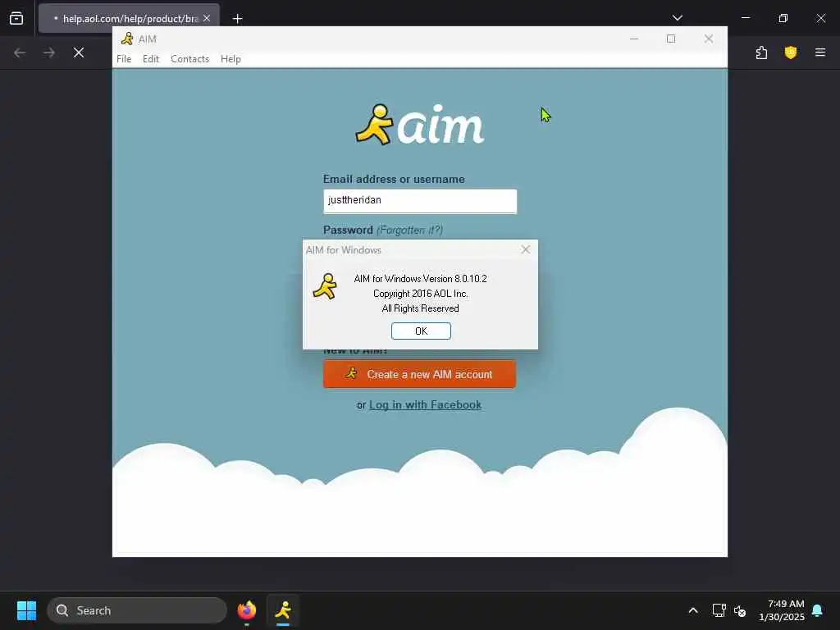The image size is (840, 630).
Task: Click the AIM icon in the title bar
Action: [127, 39]
